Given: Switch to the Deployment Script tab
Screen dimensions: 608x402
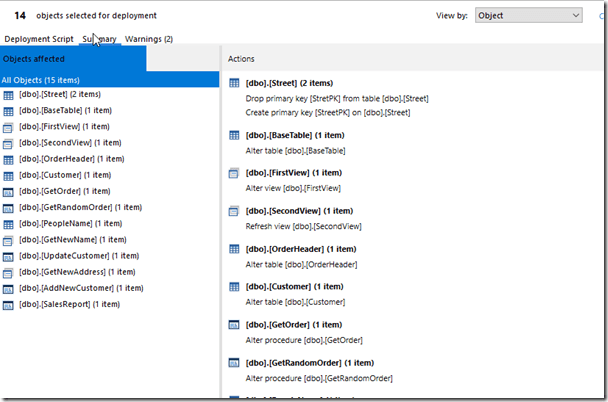Looking at the screenshot, I should coord(39,39).
